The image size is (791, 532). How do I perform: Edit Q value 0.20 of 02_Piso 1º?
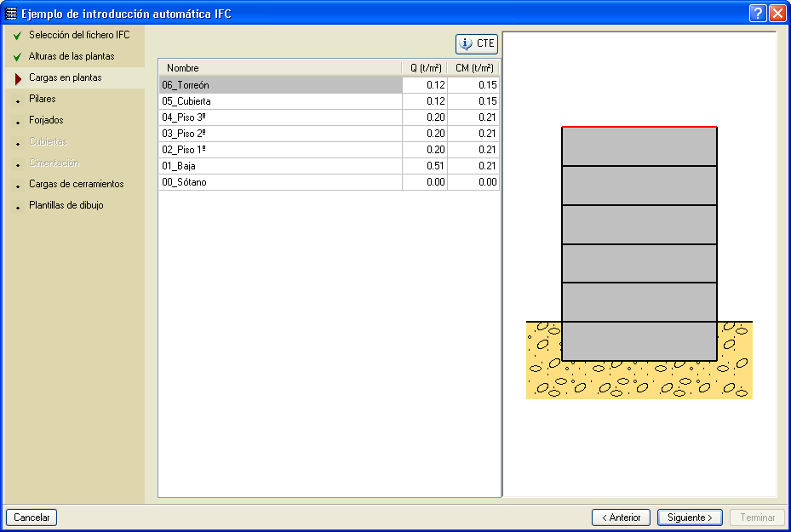pyautogui.click(x=425, y=150)
